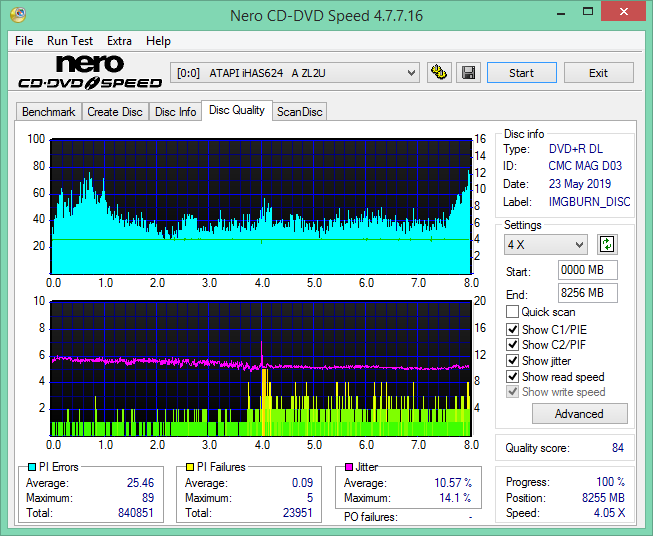The image size is (653, 536).
Task: Click the Start button
Action: coord(521,73)
